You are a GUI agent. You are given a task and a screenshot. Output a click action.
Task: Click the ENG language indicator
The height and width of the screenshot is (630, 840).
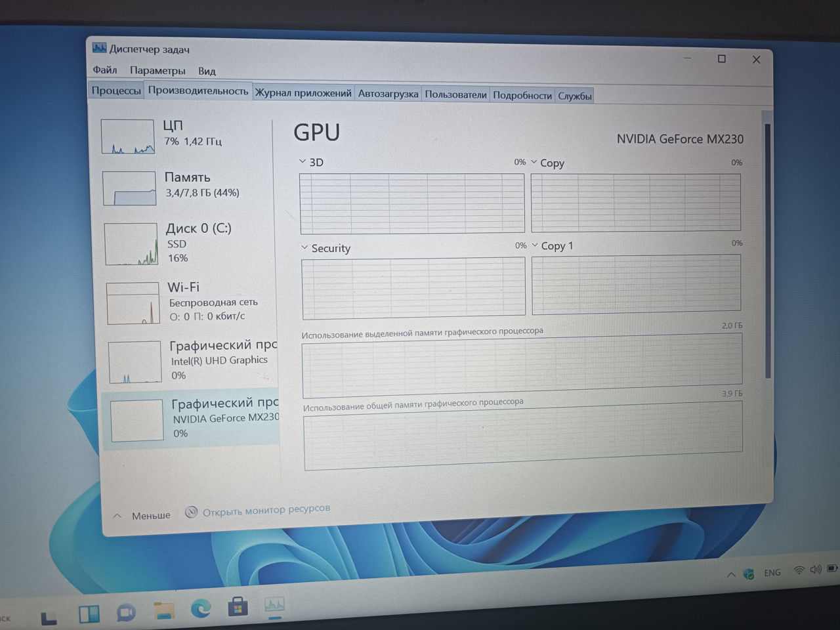point(772,572)
